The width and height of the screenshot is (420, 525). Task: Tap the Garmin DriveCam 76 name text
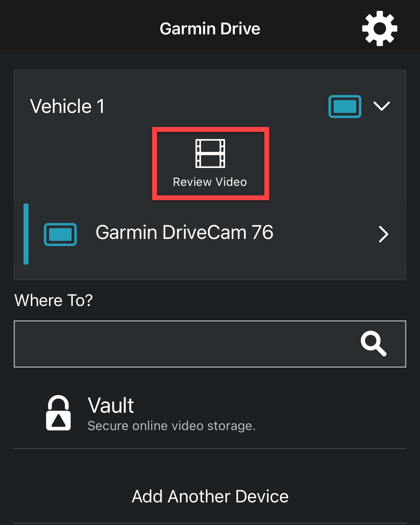184,232
